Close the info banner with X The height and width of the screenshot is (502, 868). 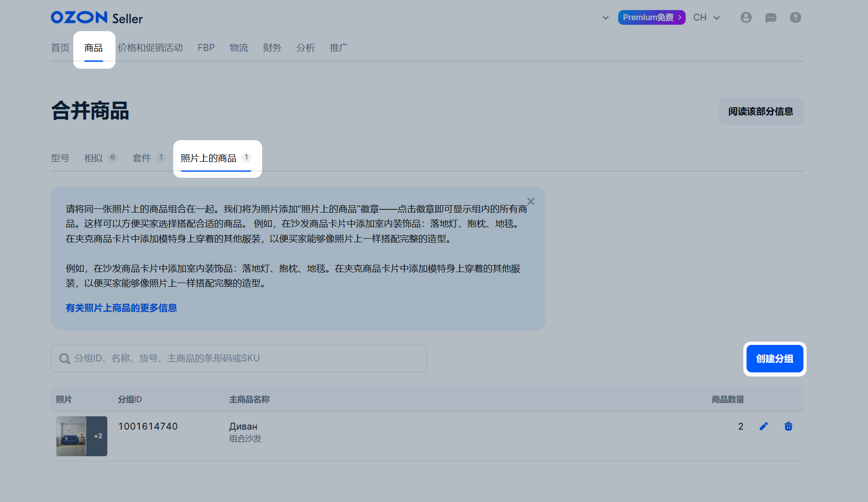click(531, 202)
